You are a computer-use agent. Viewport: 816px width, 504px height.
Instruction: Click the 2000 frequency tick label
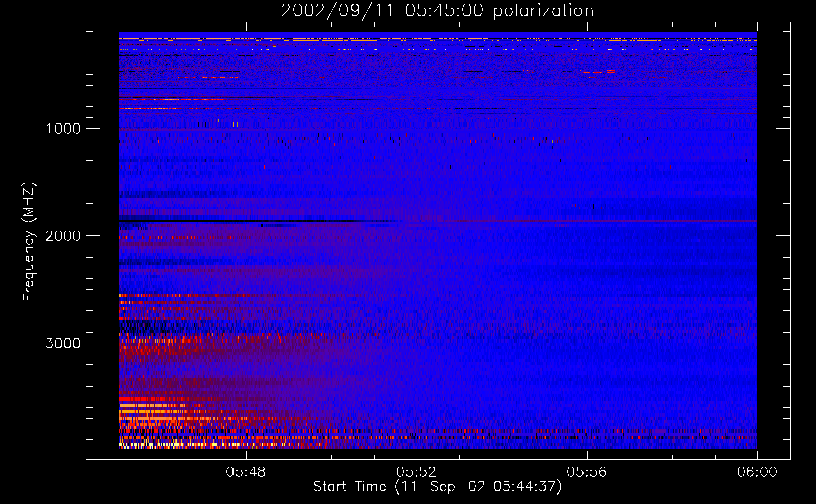(x=63, y=236)
